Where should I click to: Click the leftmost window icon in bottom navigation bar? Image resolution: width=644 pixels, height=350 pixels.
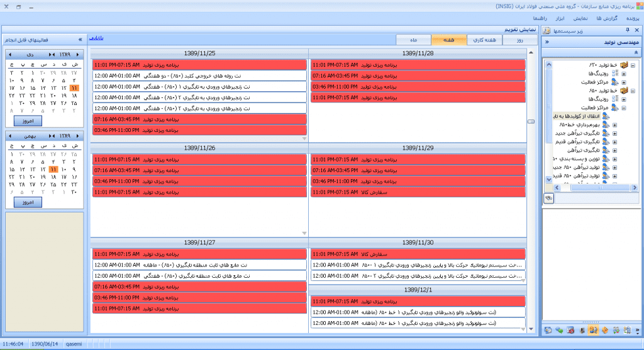click(548, 330)
